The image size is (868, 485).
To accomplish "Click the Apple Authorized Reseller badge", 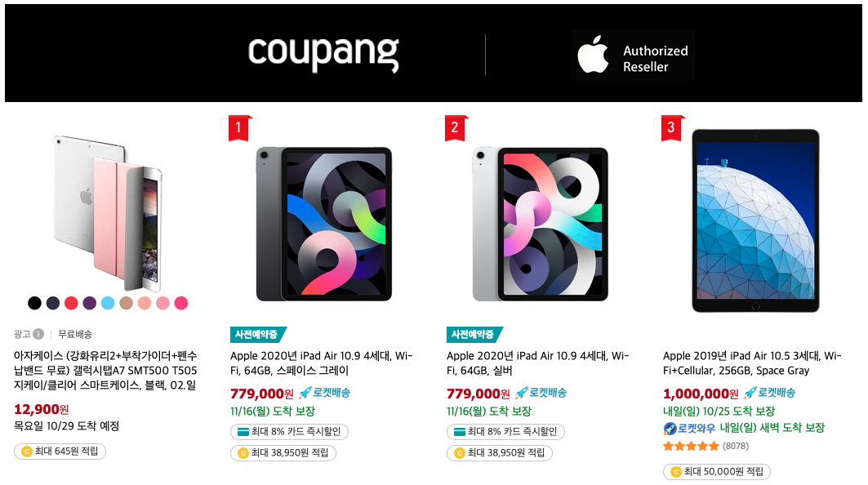I will click(x=633, y=56).
